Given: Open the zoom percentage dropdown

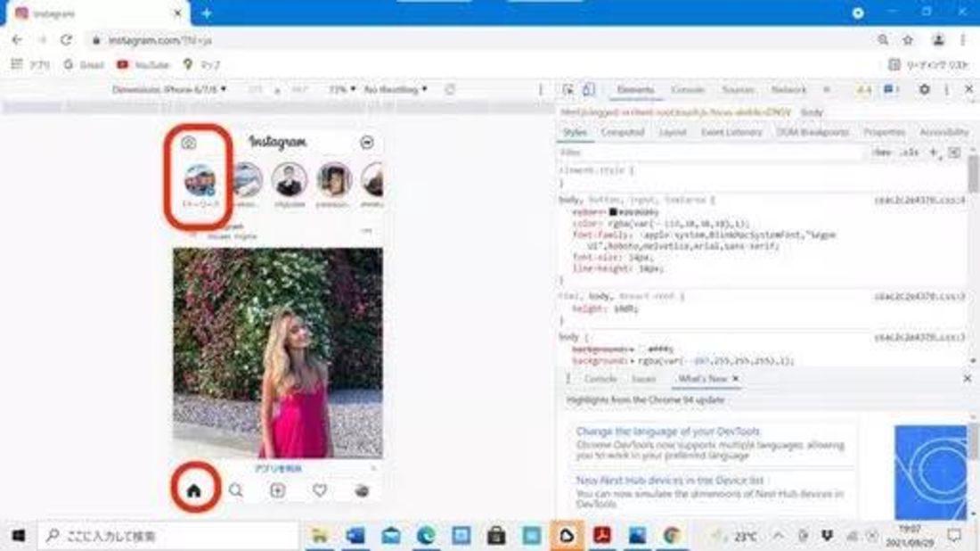Looking at the screenshot, I should click(342, 89).
